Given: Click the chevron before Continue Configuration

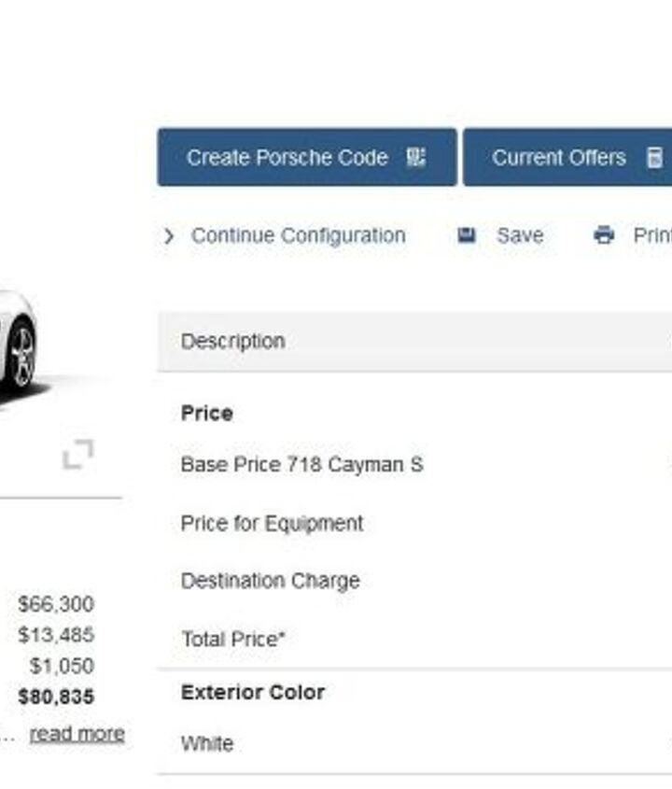Looking at the screenshot, I should point(168,236).
